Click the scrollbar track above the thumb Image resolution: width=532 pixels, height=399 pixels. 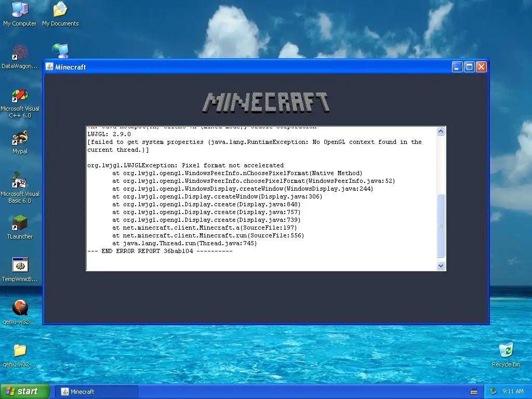(441, 165)
